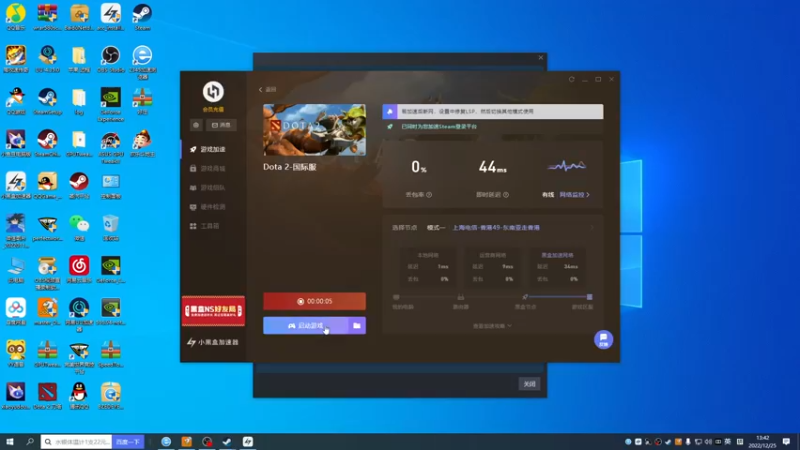
Task: Click the taskbar search magnifier icon
Action: (x=30, y=442)
